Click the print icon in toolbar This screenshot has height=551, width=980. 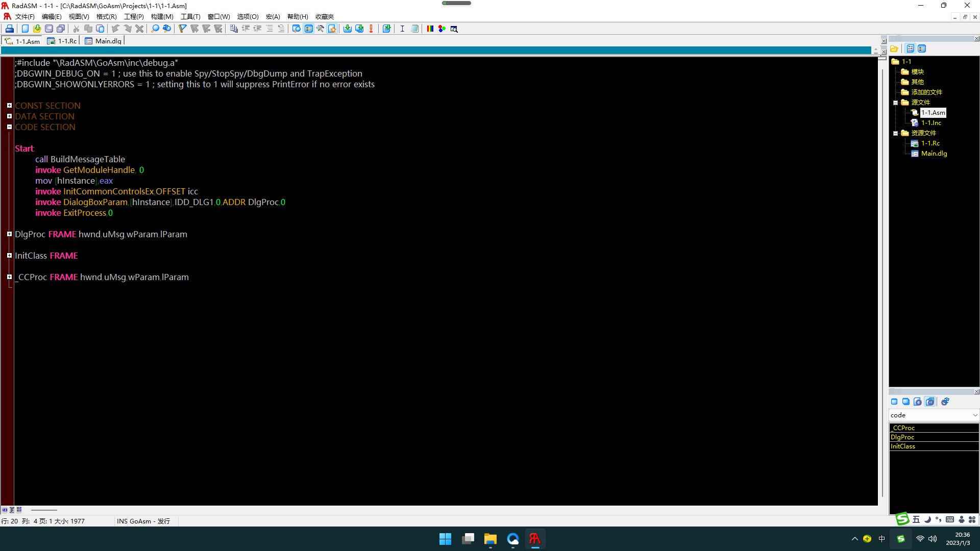coord(10,29)
